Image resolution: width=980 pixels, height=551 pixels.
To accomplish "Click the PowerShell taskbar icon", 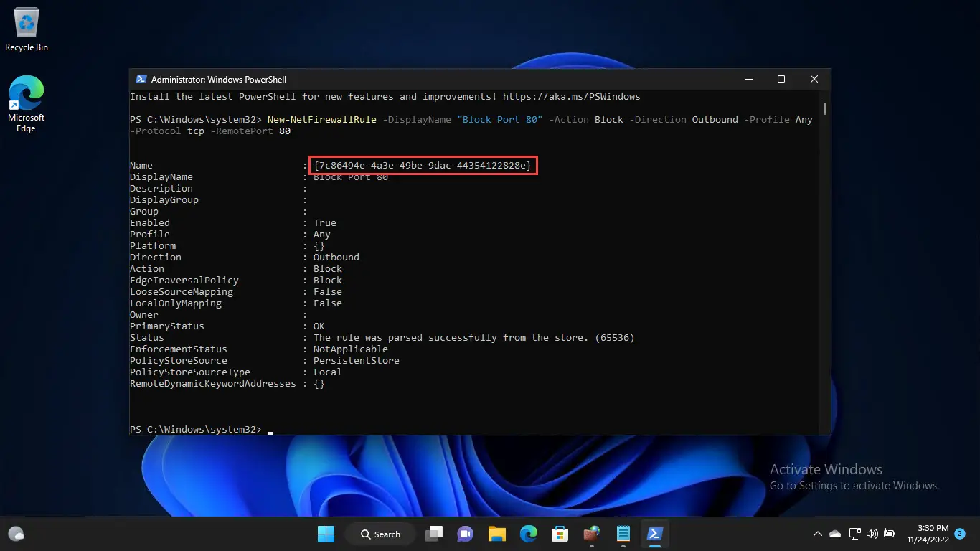I will 654,534.
